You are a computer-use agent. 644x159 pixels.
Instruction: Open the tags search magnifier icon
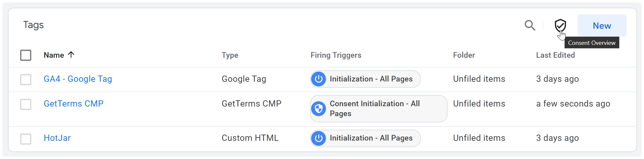point(530,25)
